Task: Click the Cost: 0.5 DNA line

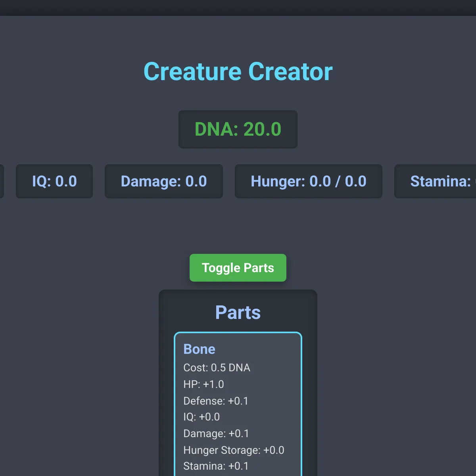Action: 217,368
